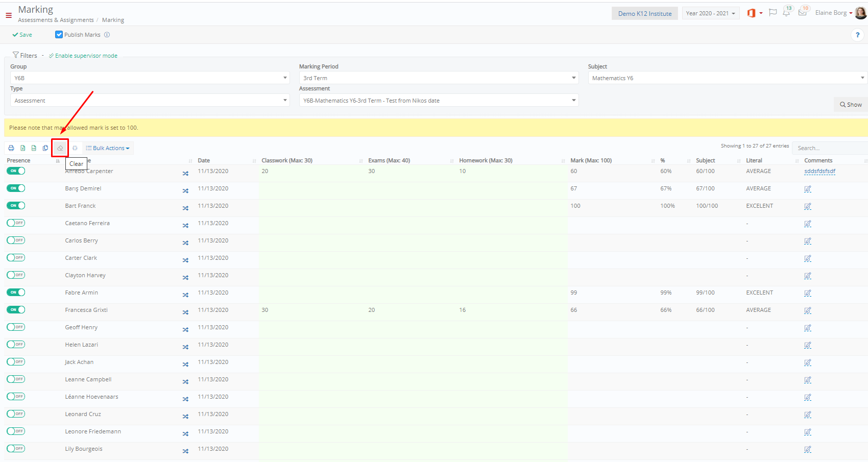Open the Year 2020 - 2021 selector

[710, 13]
